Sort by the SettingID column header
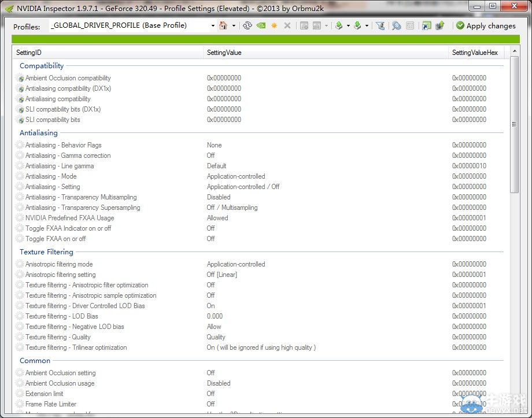 point(108,53)
